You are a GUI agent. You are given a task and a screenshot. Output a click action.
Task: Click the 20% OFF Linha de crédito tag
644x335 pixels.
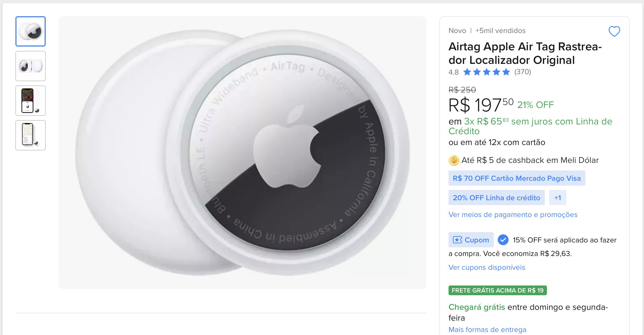[496, 198]
